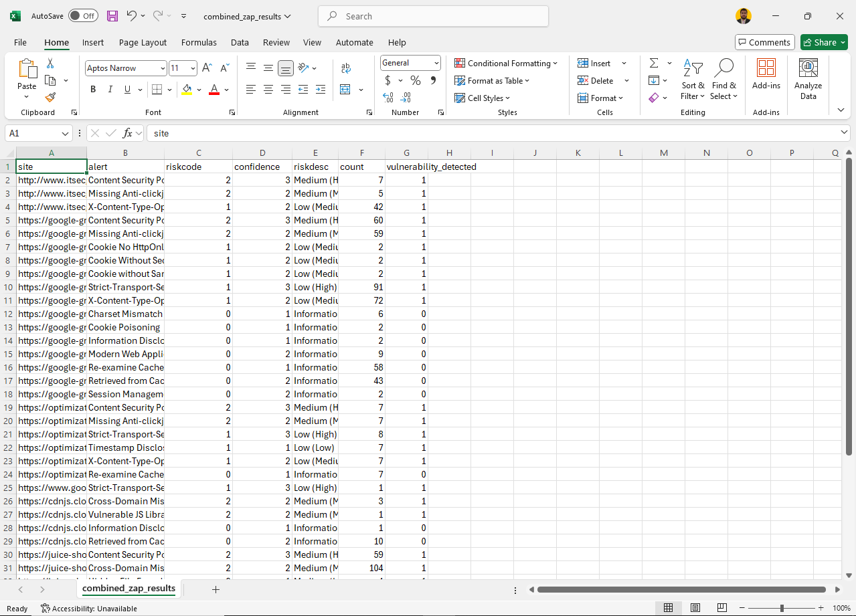Align text left
Image resolution: width=856 pixels, height=616 pixels.
tap(251, 89)
